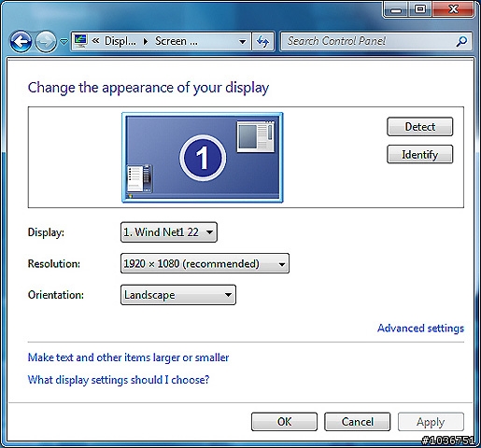The height and width of the screenshot is (448, 481).
Task: Open the Resolution dropdown 1920 × 1080
Action: [x=205, y=263]
